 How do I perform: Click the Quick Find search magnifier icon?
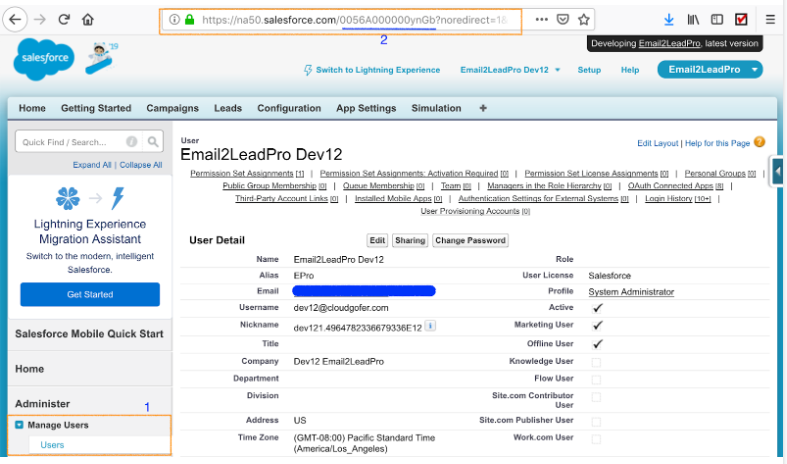153,142
